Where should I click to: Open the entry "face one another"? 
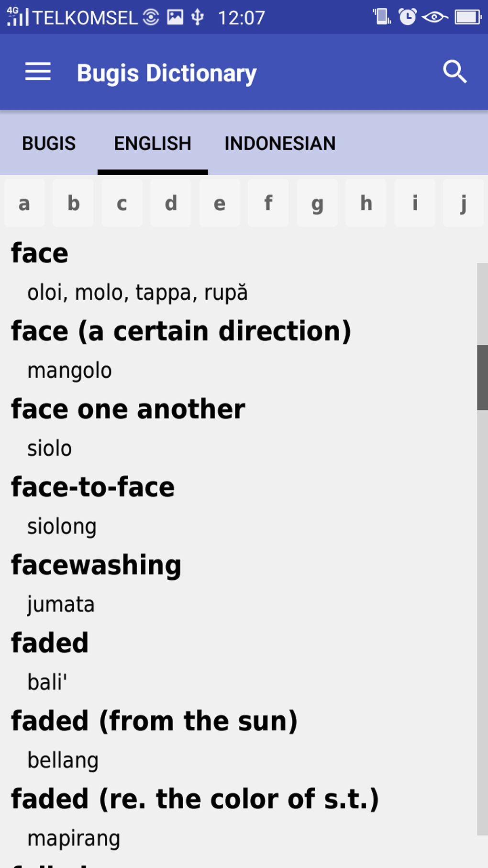pyautogui.click(x=128, y=409)
